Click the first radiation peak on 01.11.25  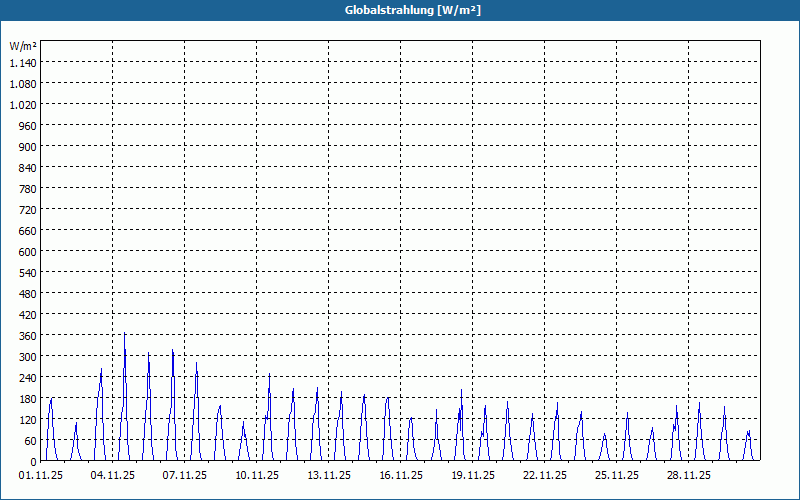[x=51, y=399]
